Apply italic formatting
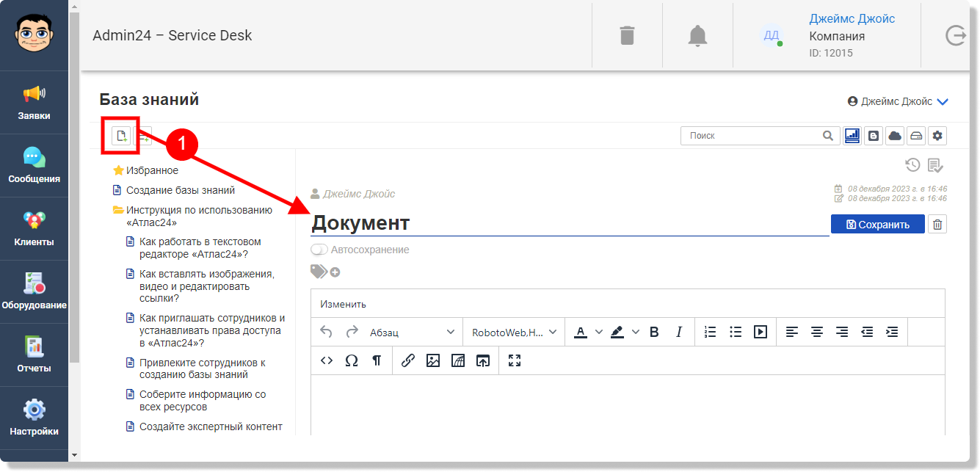This screenshot has width=980, height=472. (x=679, y=332)
